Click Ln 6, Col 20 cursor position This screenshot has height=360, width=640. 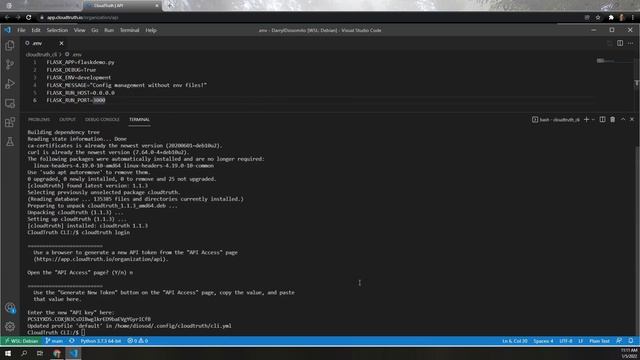(515, 341)
